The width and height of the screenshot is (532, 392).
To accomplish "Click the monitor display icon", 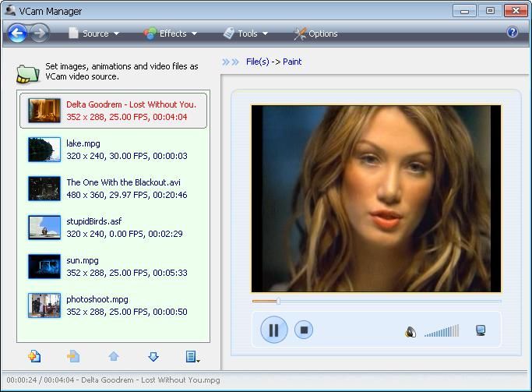I will coord(481,330).
